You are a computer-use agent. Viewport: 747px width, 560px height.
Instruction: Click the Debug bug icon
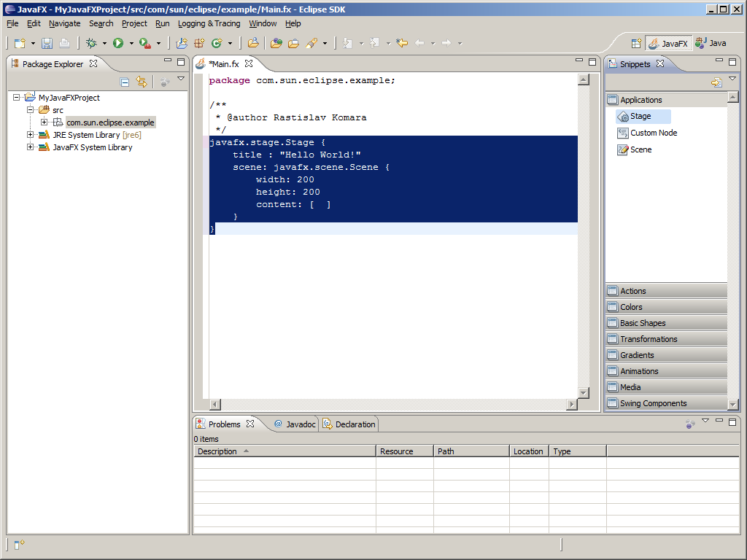click(91, 44)
